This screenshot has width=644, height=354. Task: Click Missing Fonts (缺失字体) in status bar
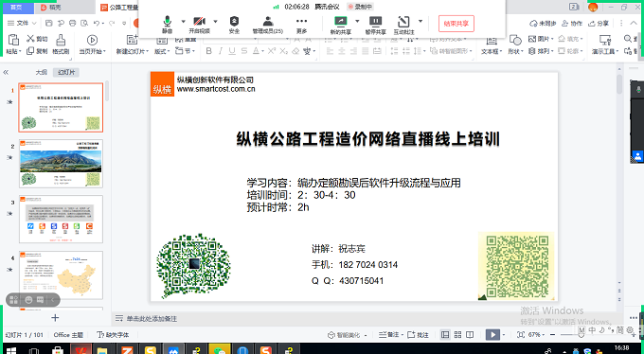[113, 335]
